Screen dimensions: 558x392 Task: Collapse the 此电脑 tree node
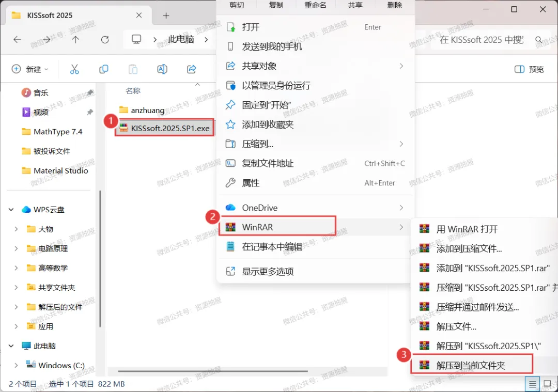pyautogui.click(x=11, y=346)
